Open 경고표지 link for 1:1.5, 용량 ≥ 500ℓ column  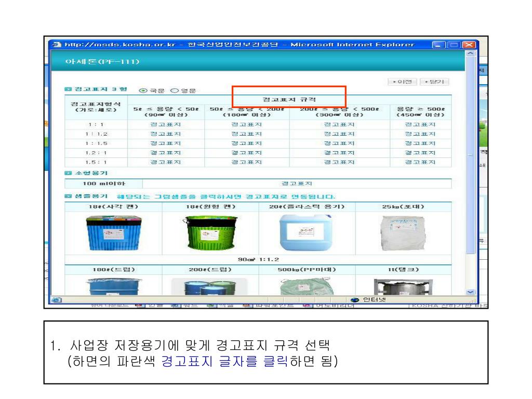coord(420,143)
